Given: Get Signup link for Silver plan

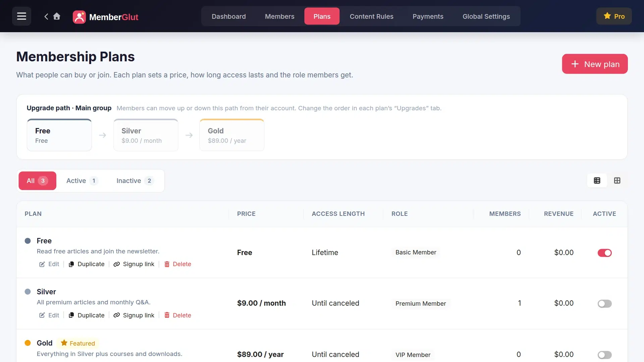Looking at the screenshot, I should tap(134, 315).
